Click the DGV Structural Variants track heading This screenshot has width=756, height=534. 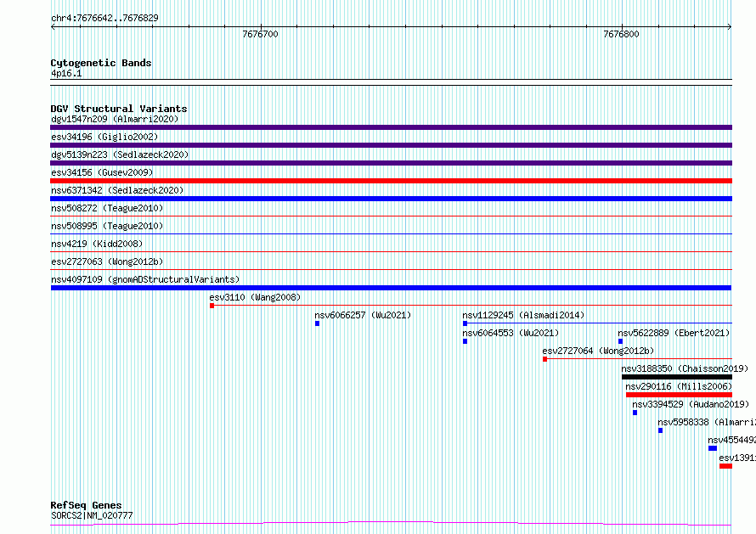pos(119,109)
